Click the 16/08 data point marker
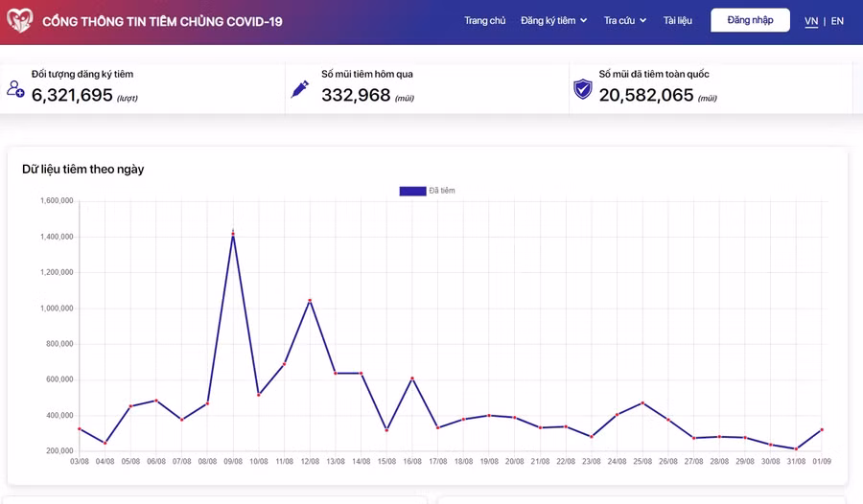Image resolution: width=863 pixels, height=504 pixels. coord(412,378)
